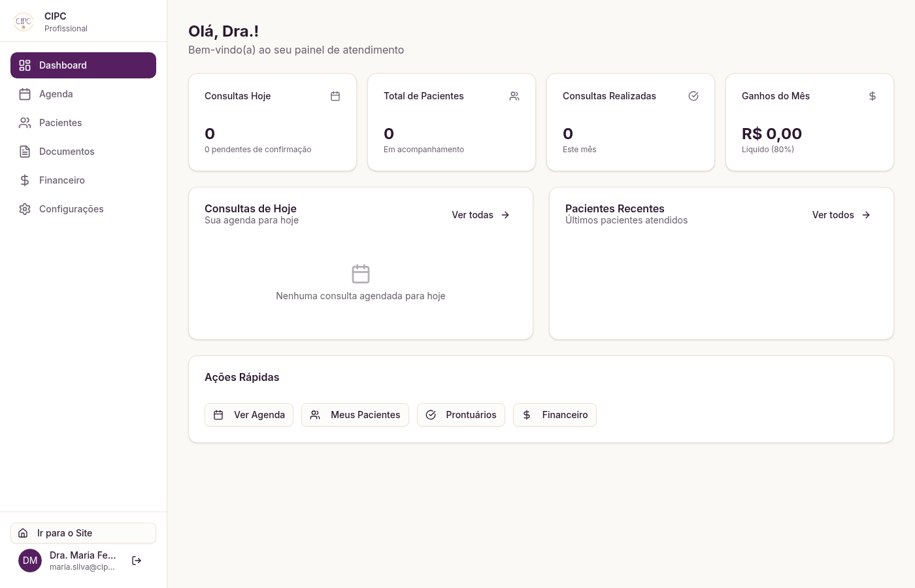Click the Financeiro quick action button
This screenshot has height=588, width=915.
tap(555, 415)
